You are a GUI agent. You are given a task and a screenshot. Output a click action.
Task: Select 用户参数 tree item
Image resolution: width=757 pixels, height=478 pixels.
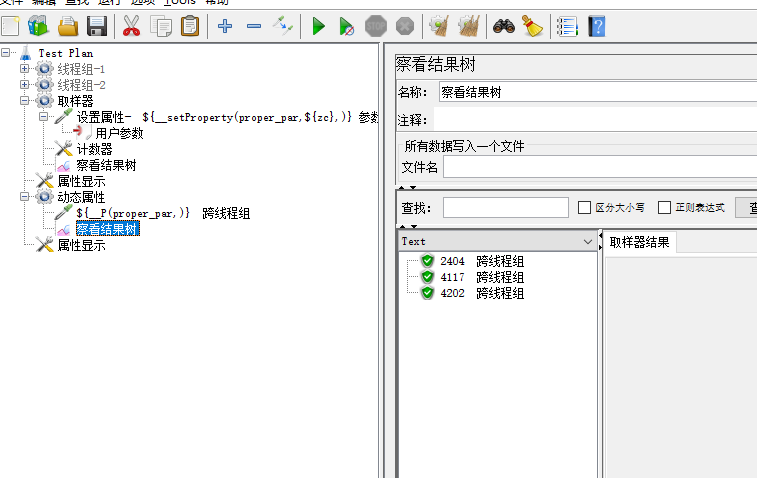coord(119,133)
